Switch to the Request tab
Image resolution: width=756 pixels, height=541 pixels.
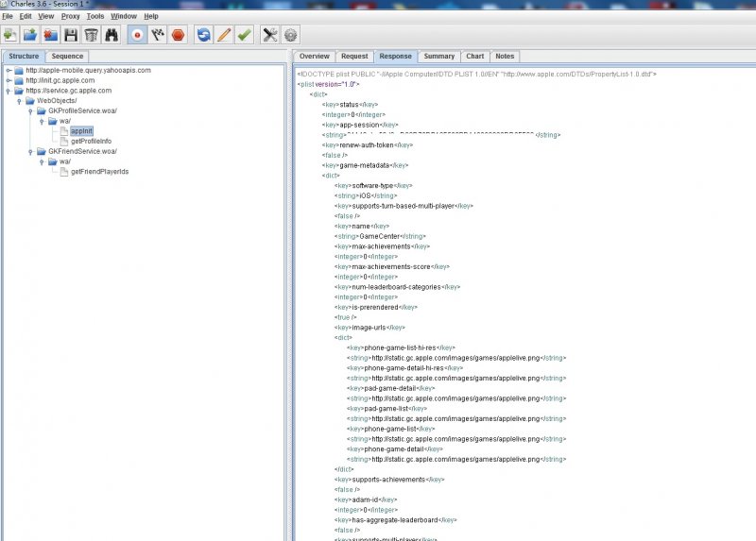(x=354, y=56)
